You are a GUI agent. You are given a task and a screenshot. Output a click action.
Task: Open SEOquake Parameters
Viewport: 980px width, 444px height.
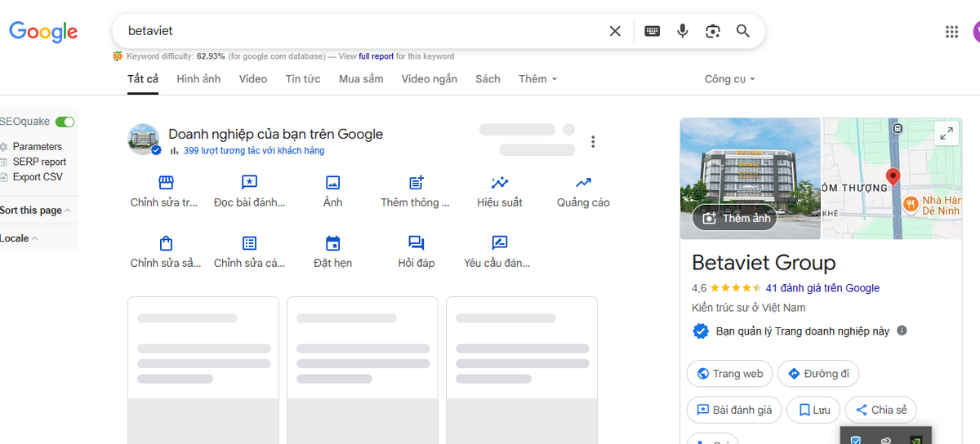(37, 147)
